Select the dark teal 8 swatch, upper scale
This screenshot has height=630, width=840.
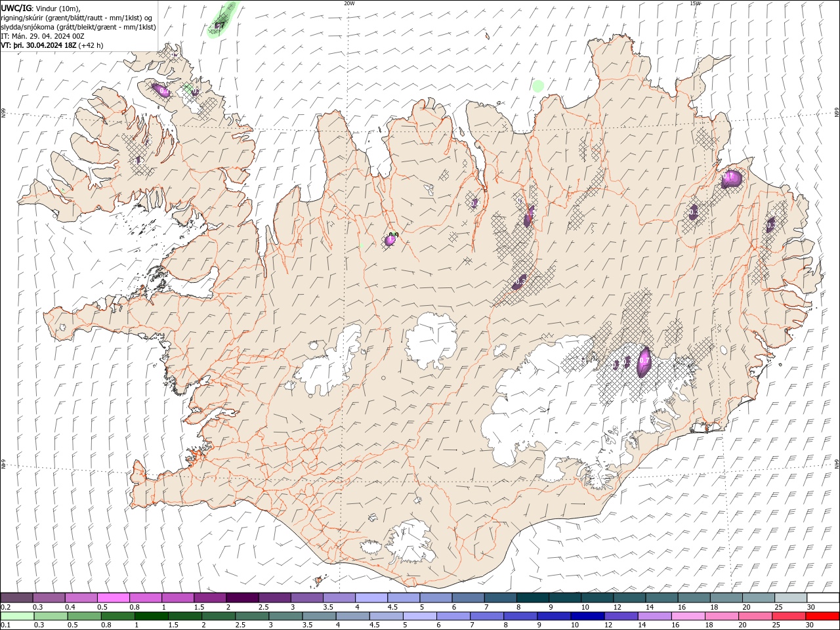[532, 597]
